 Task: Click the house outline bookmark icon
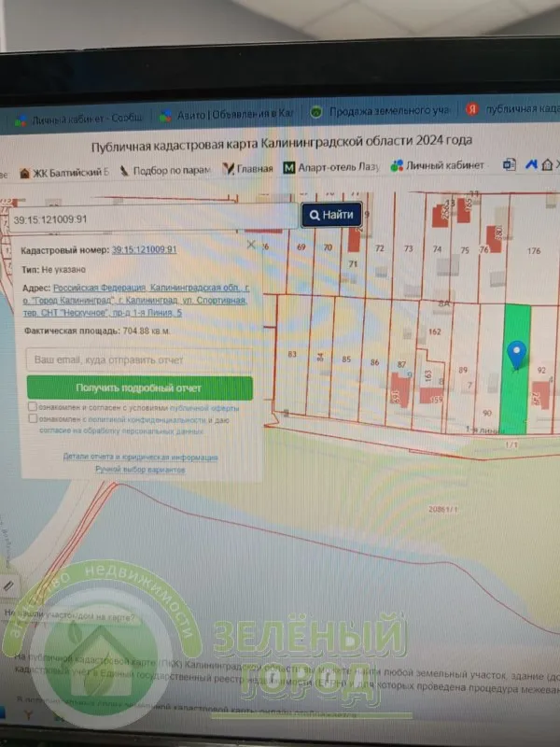[x=548, y=165]
